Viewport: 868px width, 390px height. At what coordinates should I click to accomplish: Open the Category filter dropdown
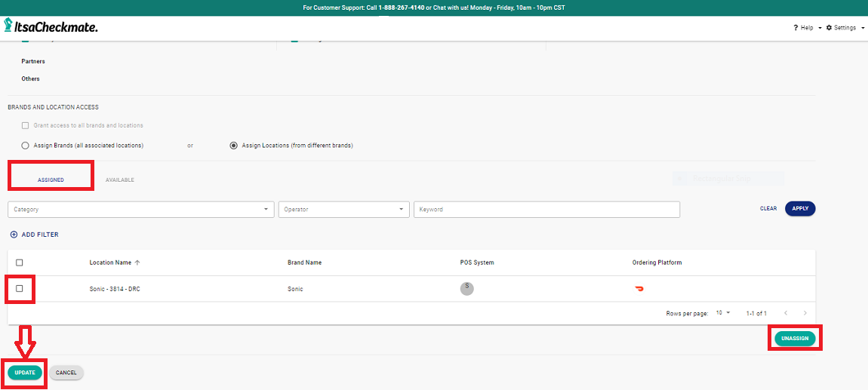(x=141, y=209)
